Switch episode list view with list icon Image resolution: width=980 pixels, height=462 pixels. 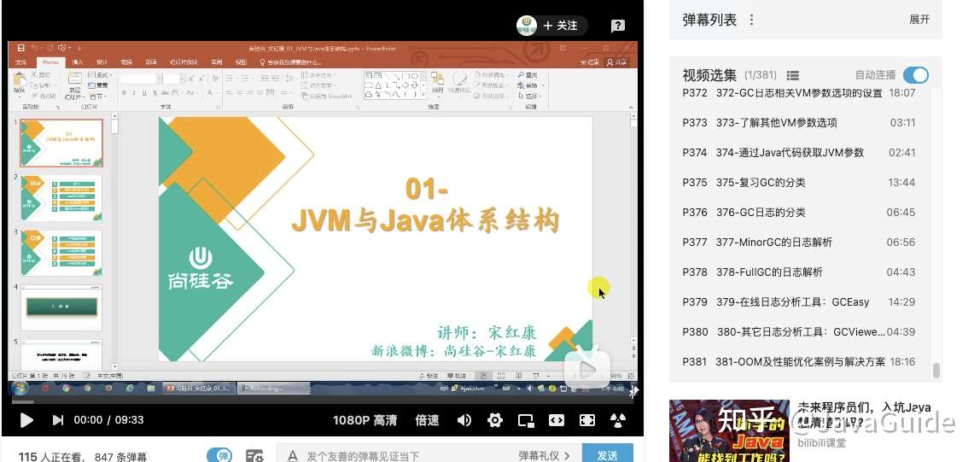point(792,75)
